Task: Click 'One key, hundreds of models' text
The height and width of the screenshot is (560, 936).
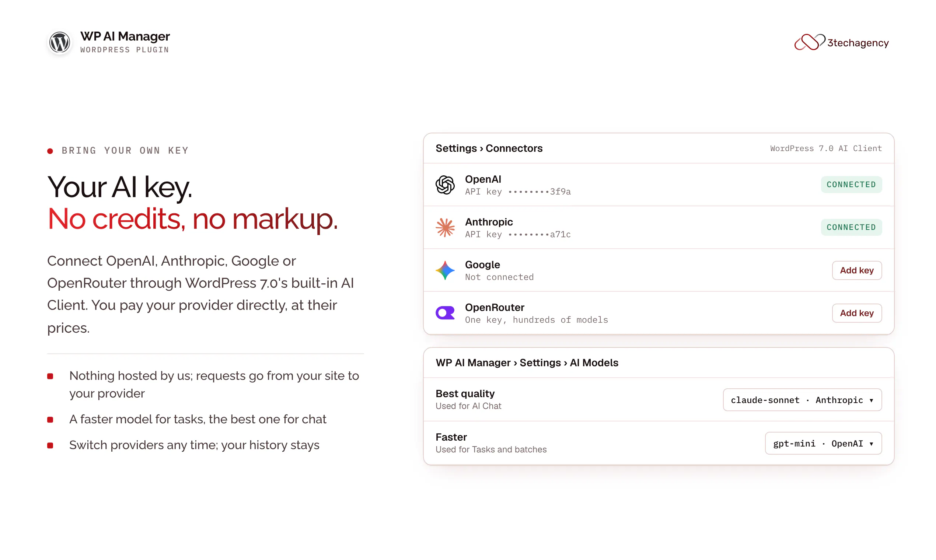Action: [x=536, y=320]
